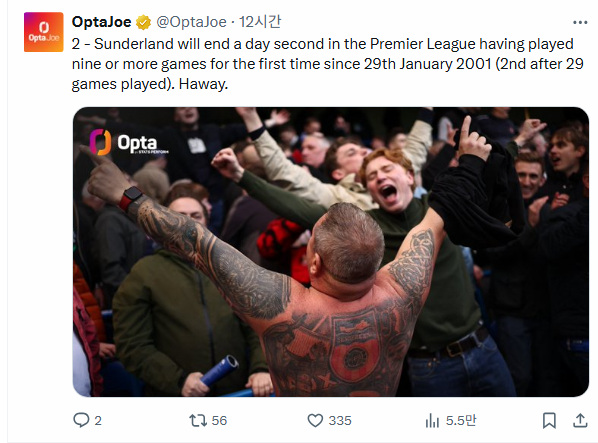The image size is (598, 443).
Task: Click the word Haway in tweet
Action: coord(203,84)
